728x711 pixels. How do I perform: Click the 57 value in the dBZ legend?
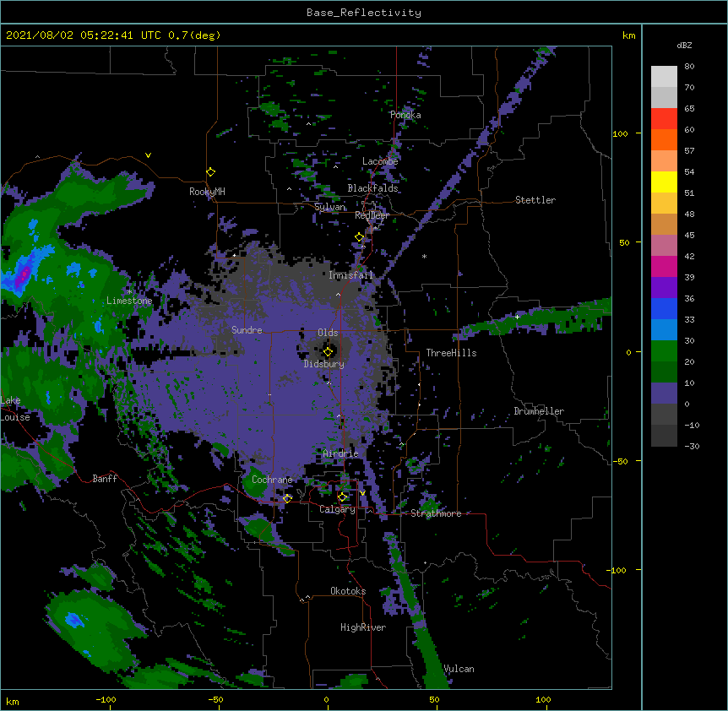tap(689, 151)
